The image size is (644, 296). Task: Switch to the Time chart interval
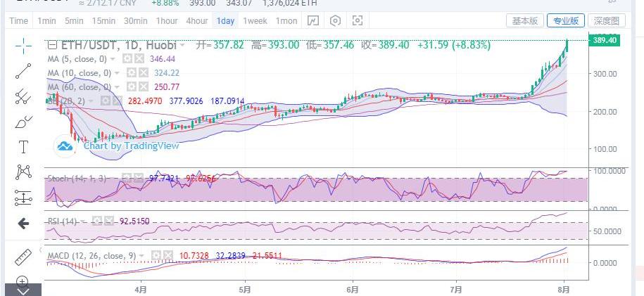19,20
